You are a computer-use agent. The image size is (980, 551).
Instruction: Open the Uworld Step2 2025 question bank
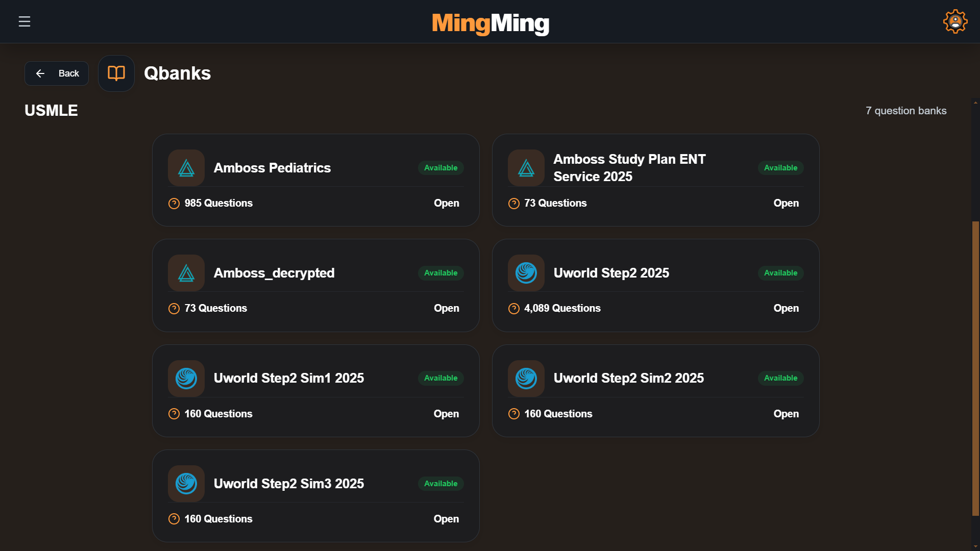click(786, 308)
